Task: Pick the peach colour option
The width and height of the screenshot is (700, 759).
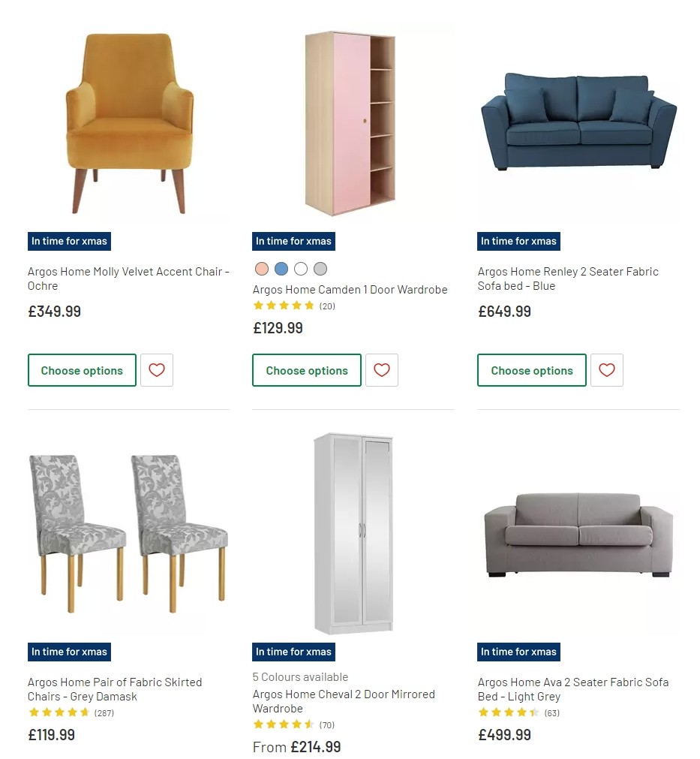Action: (x=262, y=269)
